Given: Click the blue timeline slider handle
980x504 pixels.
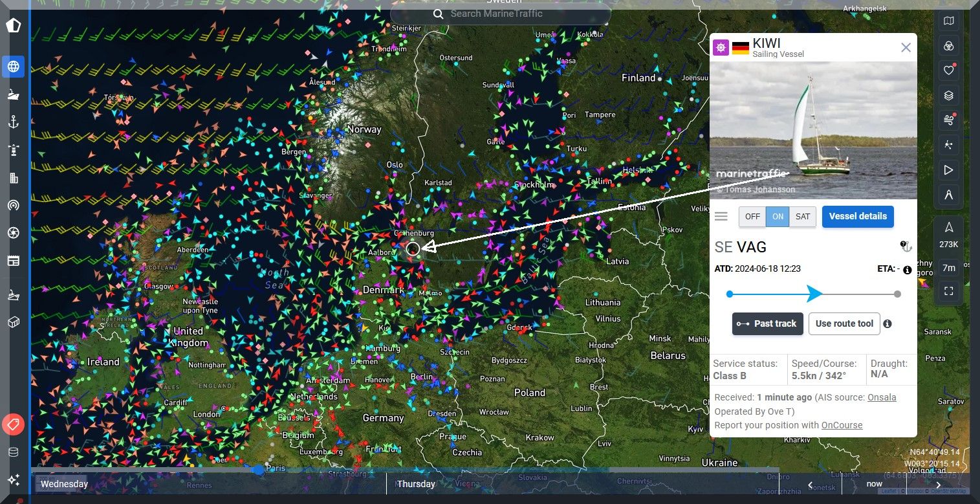Looking at the screenshot, I should (259, 470).
